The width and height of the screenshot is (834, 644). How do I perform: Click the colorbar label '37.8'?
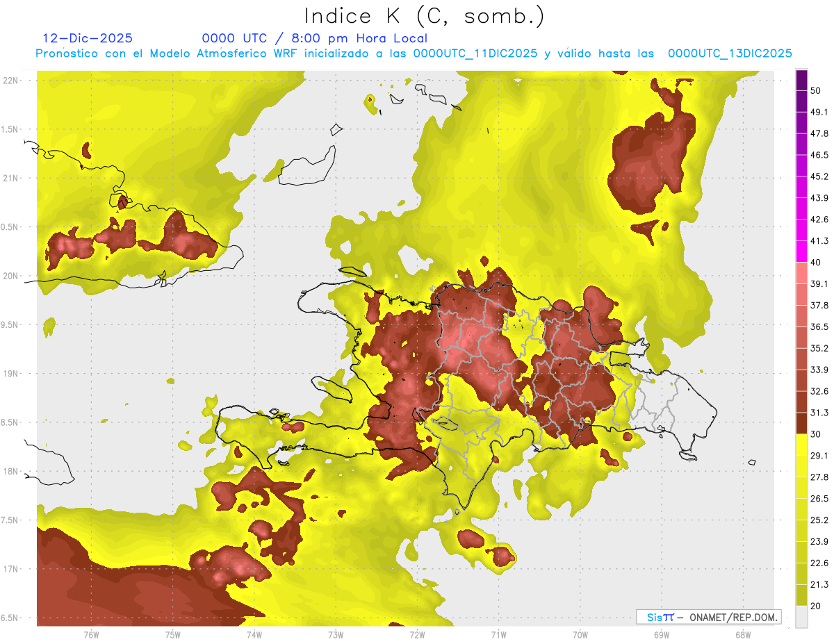pos(819,305)
